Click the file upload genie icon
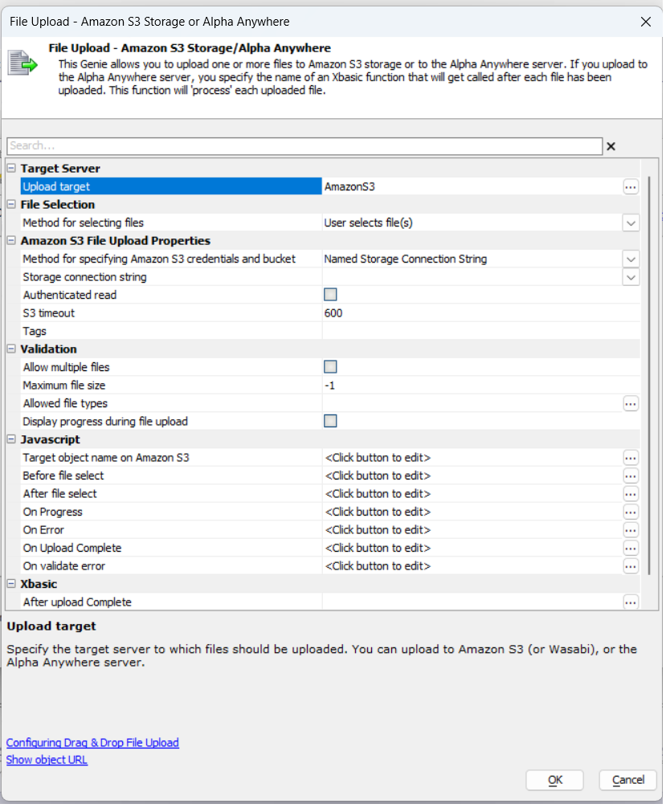This screenshot has width=670, height=812. 23,63
